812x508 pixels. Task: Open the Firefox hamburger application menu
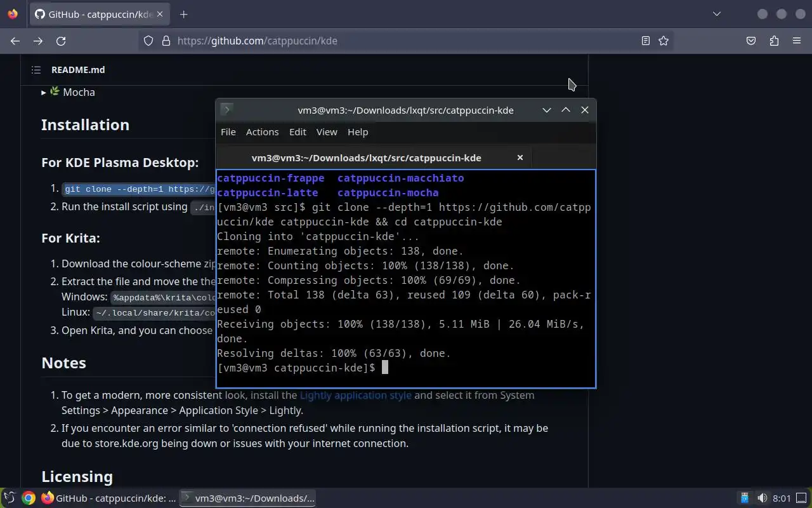[x=797, y=41]
